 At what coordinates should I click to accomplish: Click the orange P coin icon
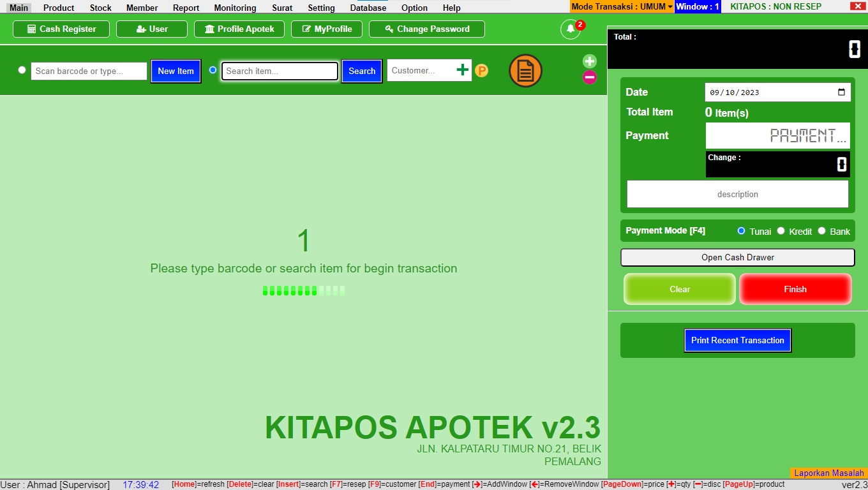tap(481, 71)
